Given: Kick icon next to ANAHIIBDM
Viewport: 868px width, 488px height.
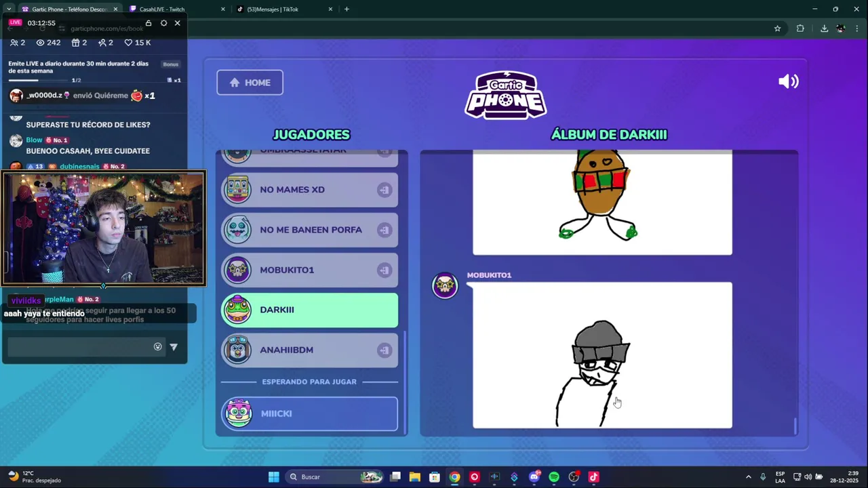Looking at the screenshot, I should point(384,350).
